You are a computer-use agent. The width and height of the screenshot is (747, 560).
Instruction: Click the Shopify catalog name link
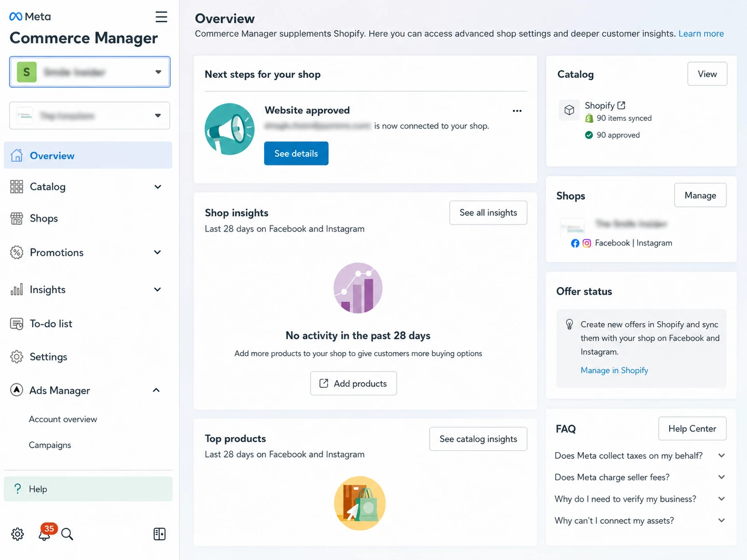[x=599, y=105]
